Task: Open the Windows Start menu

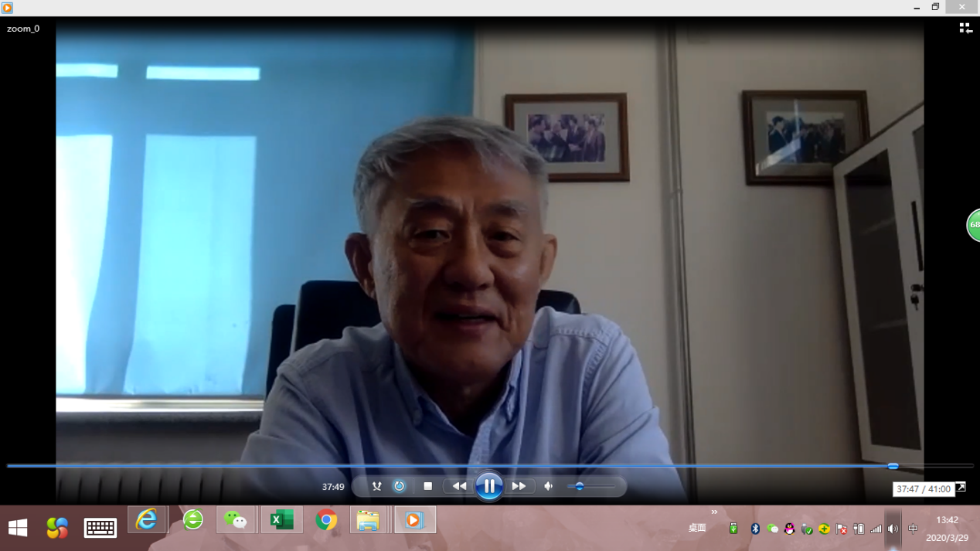Action: 18,528
